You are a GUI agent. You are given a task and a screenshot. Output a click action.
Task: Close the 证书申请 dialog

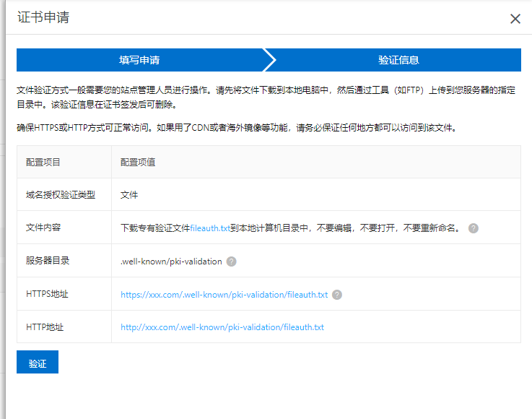pos(515,19)
